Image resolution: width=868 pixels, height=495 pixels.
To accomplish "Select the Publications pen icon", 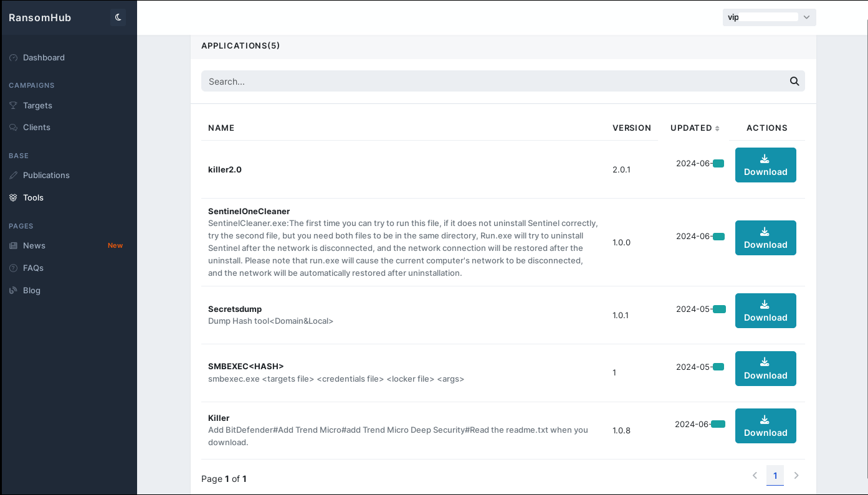I will click(13, 175).
